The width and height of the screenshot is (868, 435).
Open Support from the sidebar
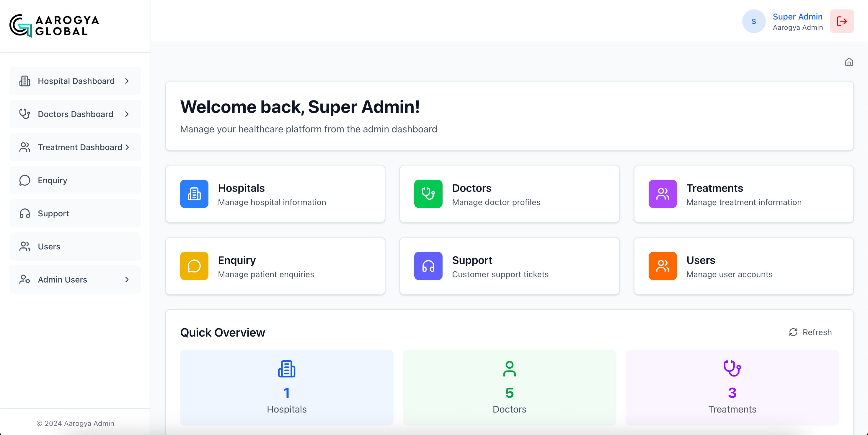click(75, 213)
